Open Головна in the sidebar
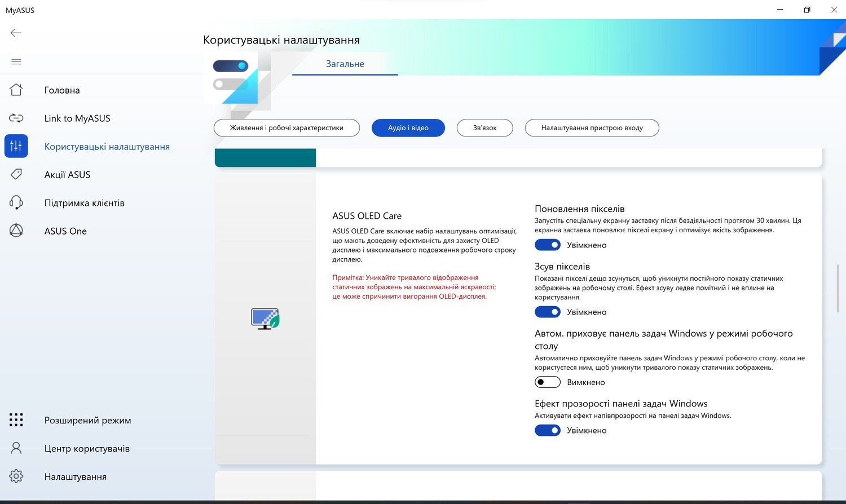This screenshot has height=504, width=846. click(62, 90)
